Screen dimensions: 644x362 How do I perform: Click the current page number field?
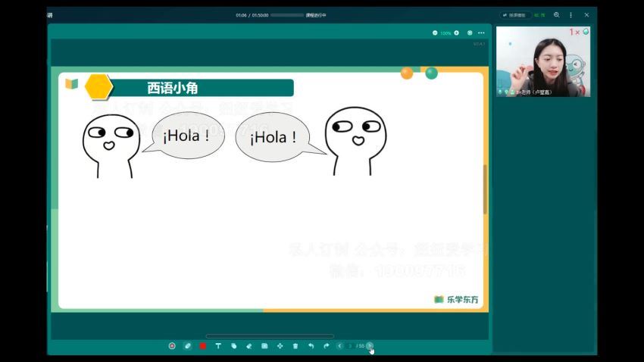click(x=350, y=346)
